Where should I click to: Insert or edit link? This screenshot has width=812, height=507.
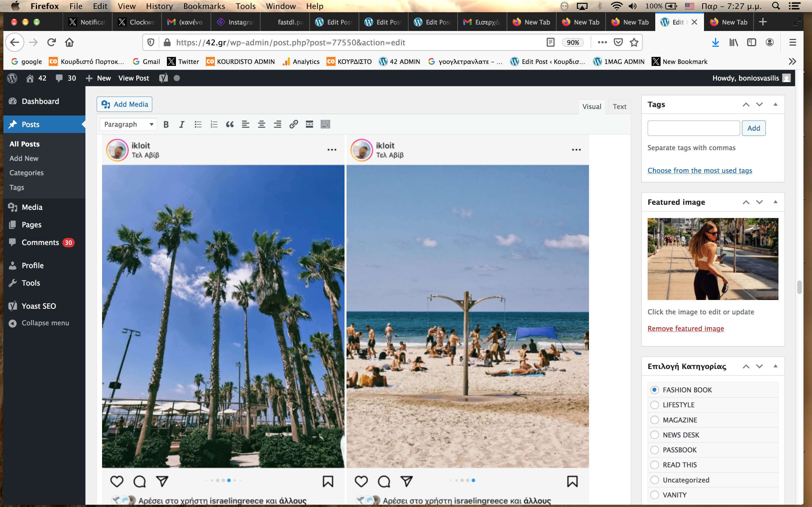click(294, 124)
